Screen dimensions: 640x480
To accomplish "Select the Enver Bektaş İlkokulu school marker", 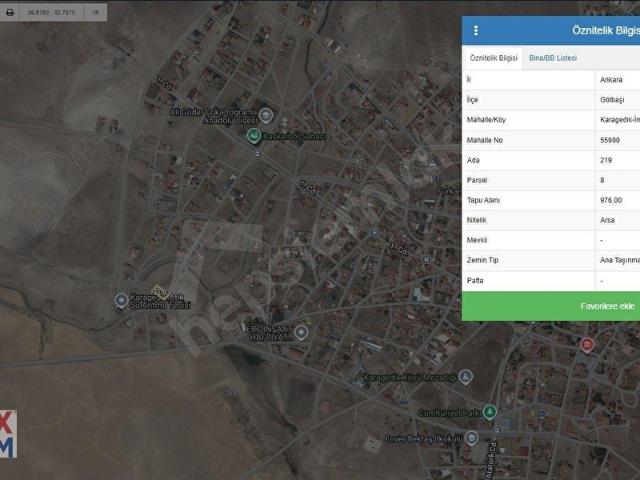I will 471,438.
